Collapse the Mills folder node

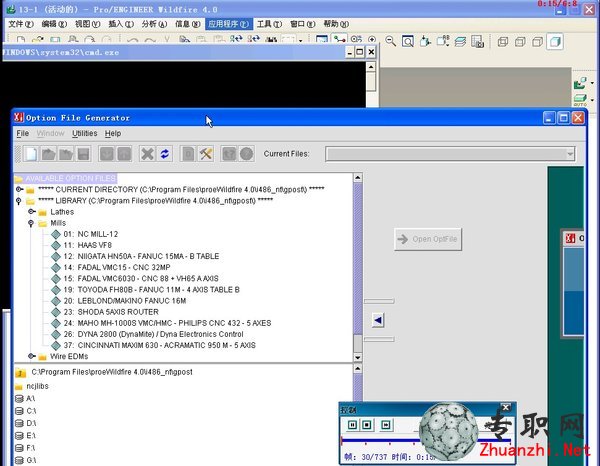(31, 223)
